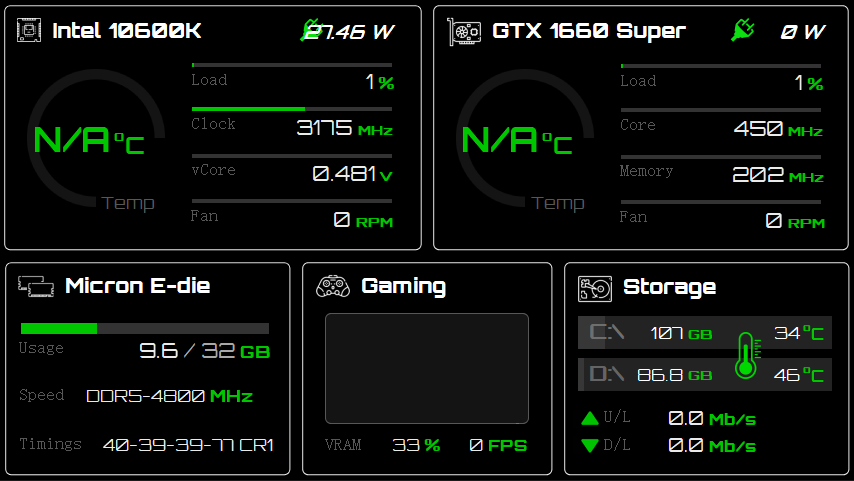
Task: Click the Micron E-die memory usage bar
Action: point(145,328)
